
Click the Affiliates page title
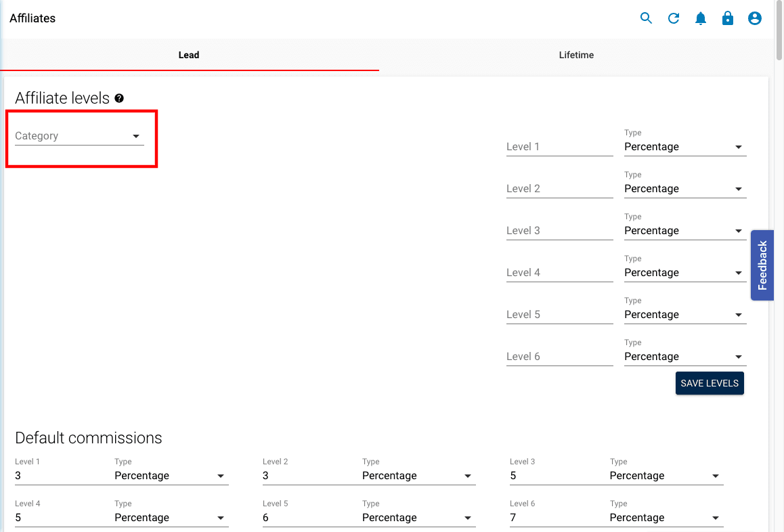click(32, 18)
